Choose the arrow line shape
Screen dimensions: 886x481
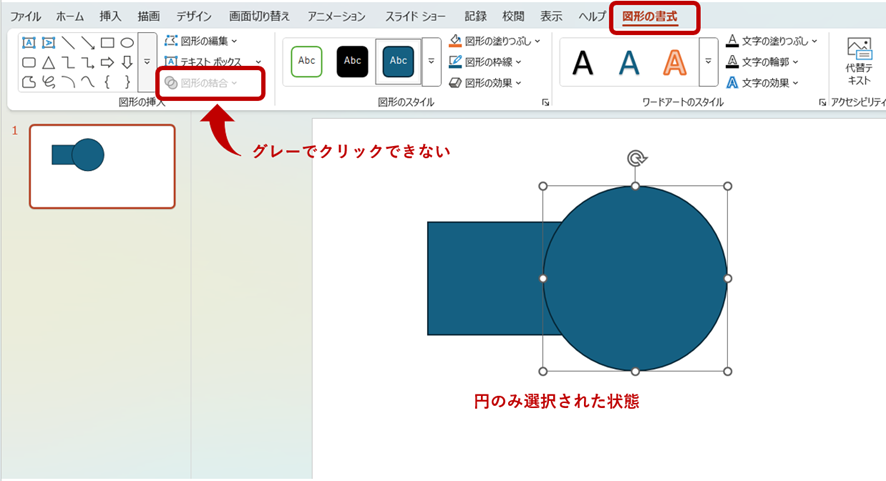click(x=88, y=43)
